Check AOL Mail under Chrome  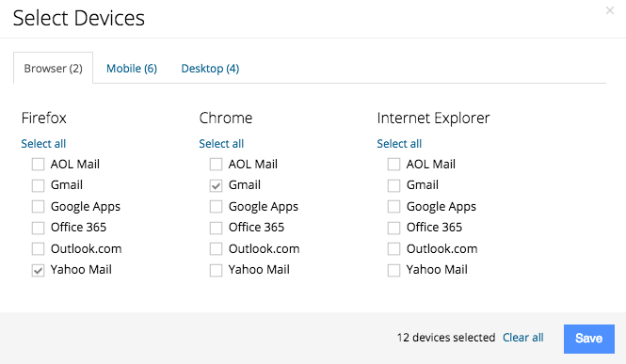(x=216, y=165)
